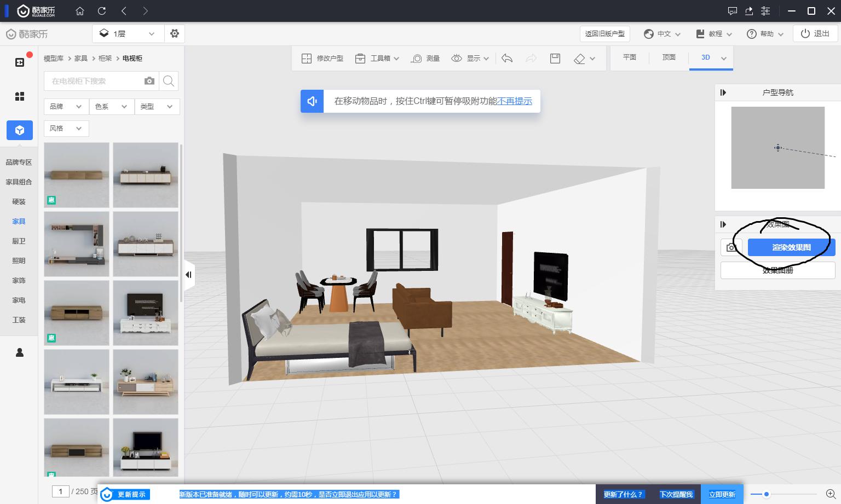Click the zoom slider handle

[x=767, y=494]
